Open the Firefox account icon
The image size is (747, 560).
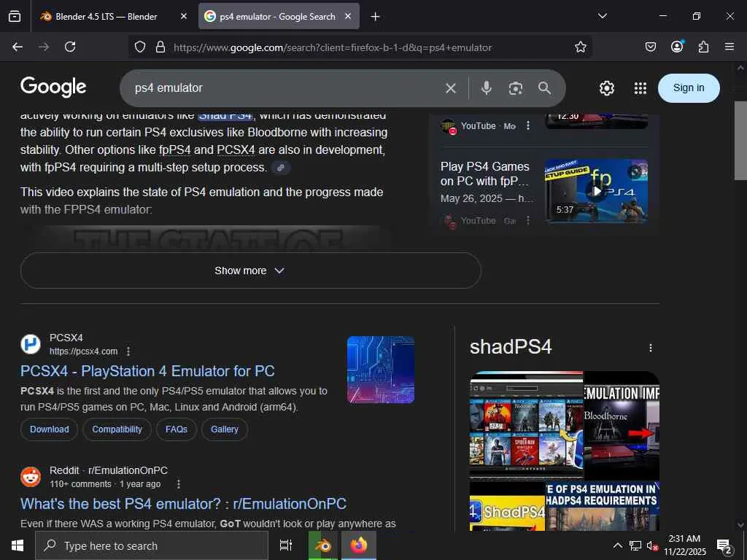click(x=677, y=47)
